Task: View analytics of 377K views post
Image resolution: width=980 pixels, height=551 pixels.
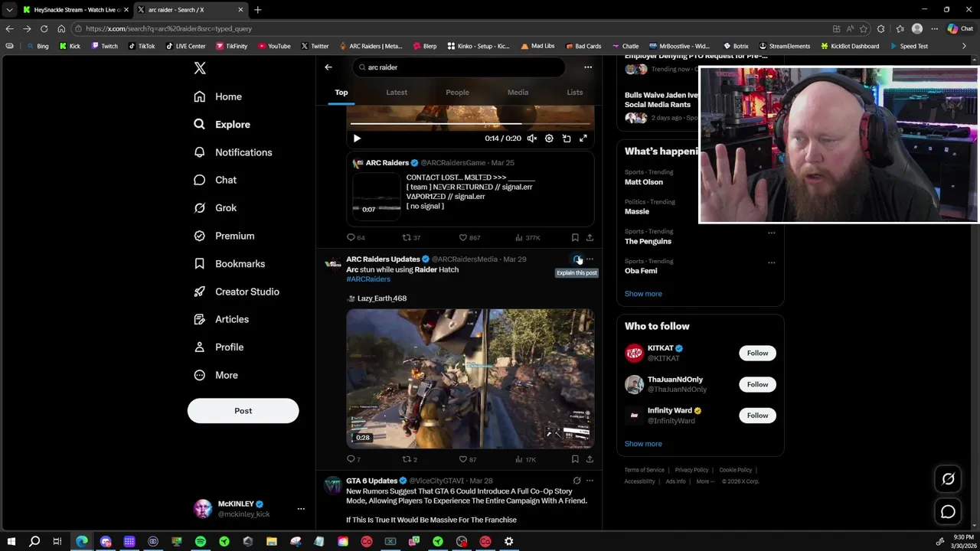Action: pyautogui.click(x=528, y=238)
